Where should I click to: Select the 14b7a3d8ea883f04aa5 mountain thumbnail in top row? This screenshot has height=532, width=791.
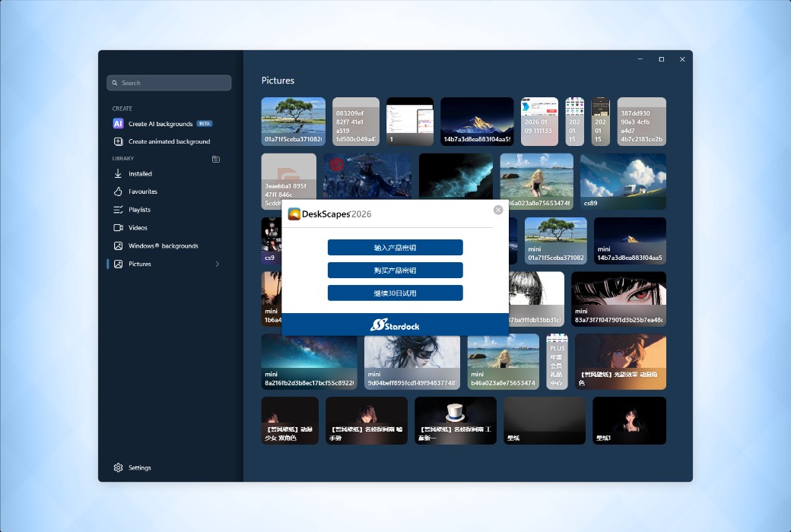tap(477, 122)
